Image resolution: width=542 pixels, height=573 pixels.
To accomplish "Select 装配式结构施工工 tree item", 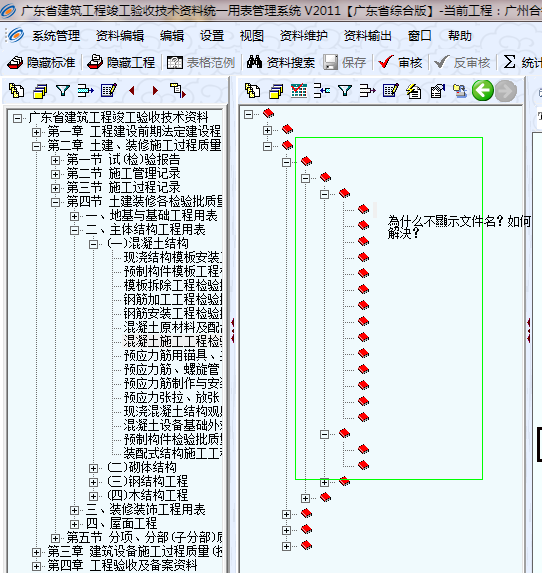I will click(x=173, y=454).
